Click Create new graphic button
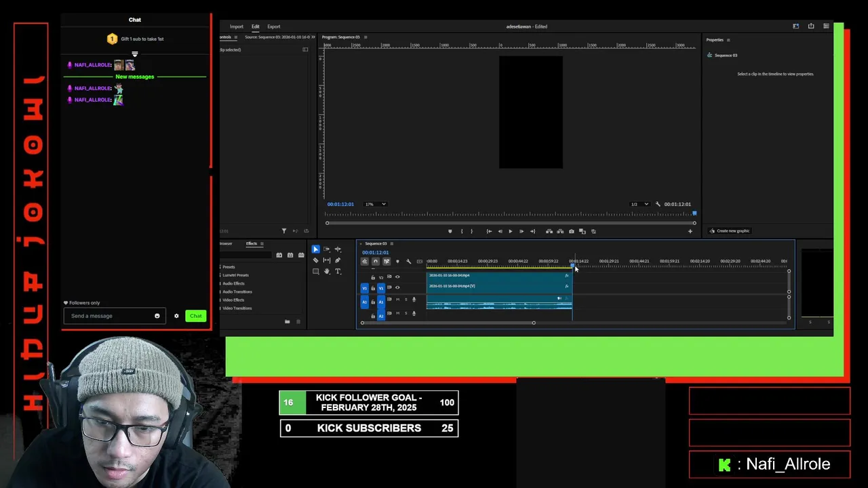This screenshot has width=868, height=488. pyautogui.click(x=730, y=231)
